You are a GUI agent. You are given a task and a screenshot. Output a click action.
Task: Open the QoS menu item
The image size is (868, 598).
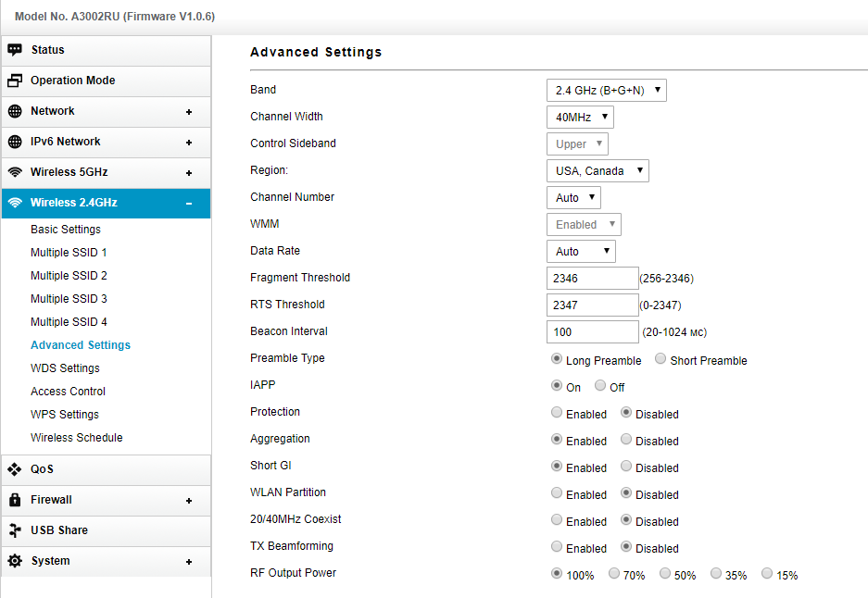[x=107, y=469]
